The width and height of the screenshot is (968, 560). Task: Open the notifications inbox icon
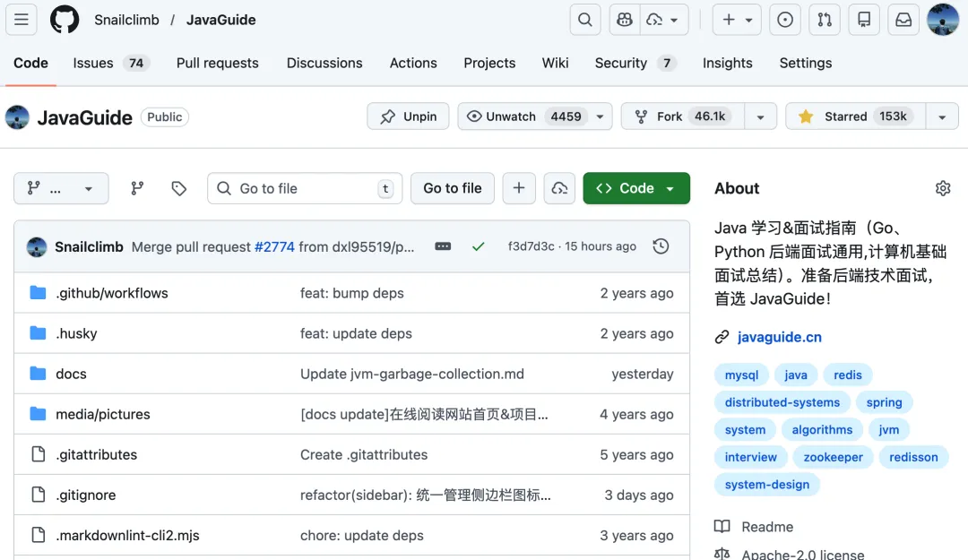(x=903, y=20)
